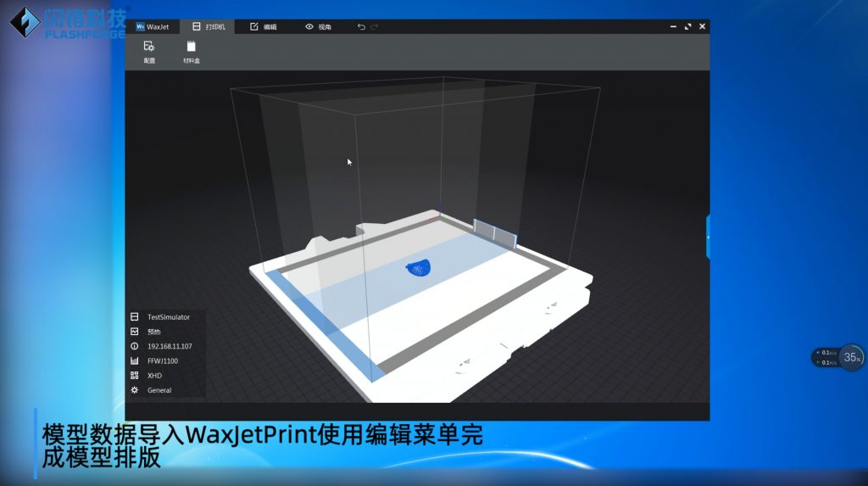The image size is (868, 486).
Task: Click the 192.168.11.107 IP address
Action: click(170, 346)
